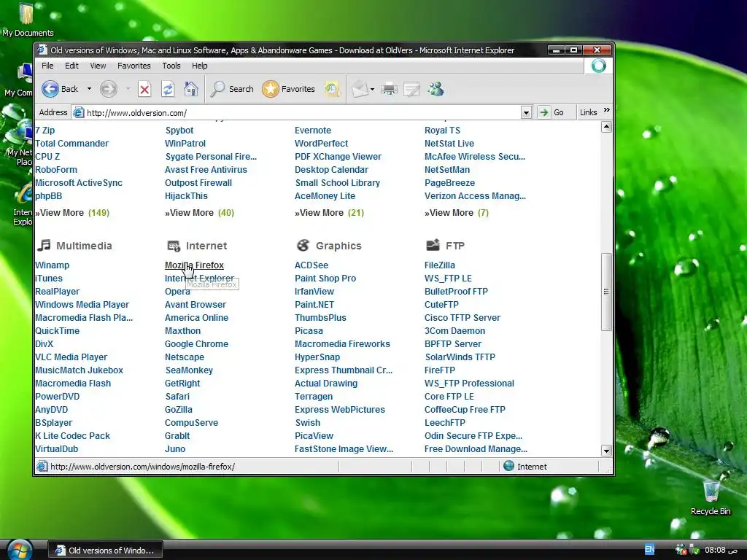Open the Help menu

tap(200, 66)
